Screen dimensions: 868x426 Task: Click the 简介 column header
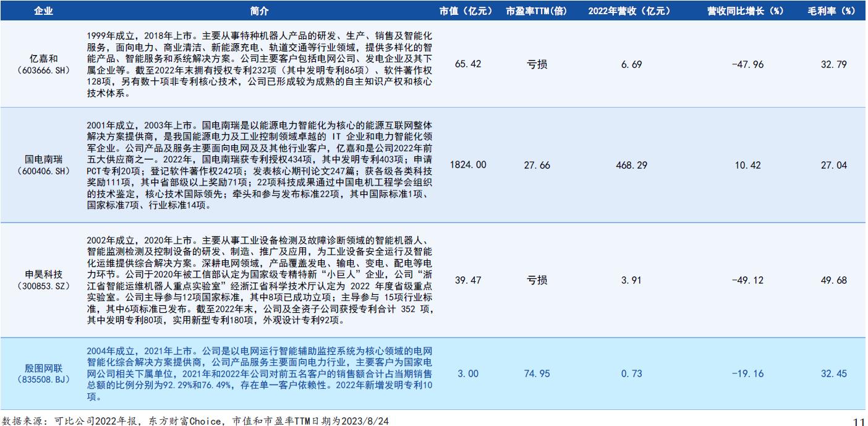point(260,11)
